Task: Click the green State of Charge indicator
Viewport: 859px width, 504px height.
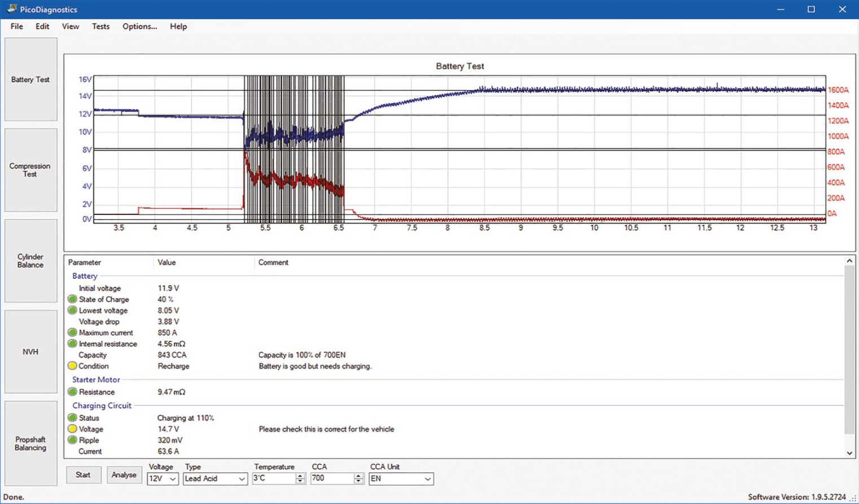Action: click(x=72, y=299)
